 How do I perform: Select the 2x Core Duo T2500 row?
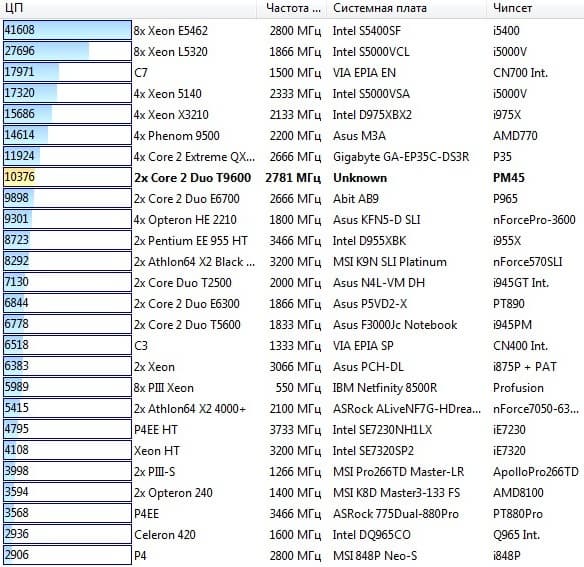(292, 283)
